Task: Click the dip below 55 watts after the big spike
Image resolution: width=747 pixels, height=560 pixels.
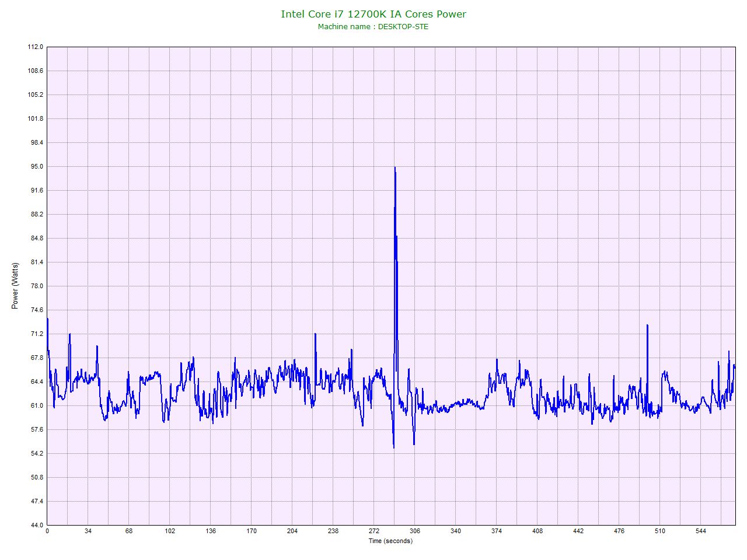Action: (395, 446)
